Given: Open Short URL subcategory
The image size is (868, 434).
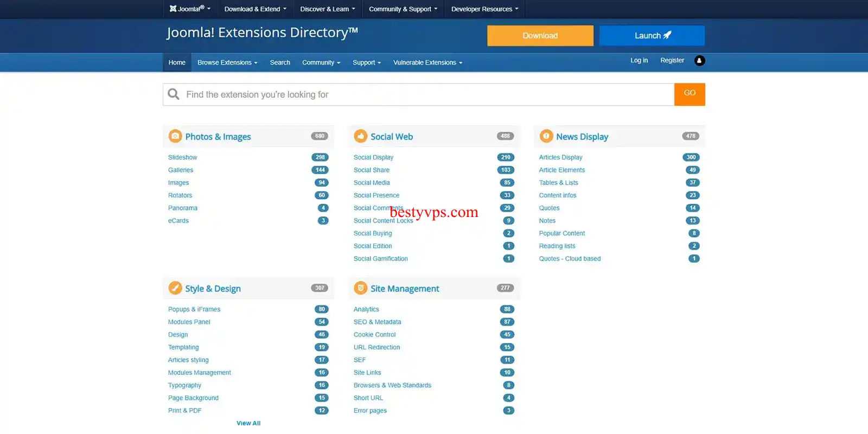Looking at the screenshot, I should [368, 398].
